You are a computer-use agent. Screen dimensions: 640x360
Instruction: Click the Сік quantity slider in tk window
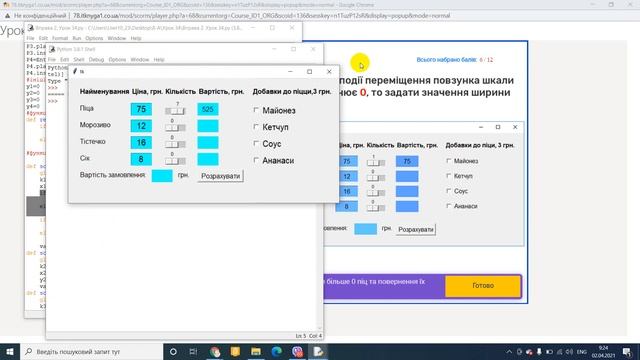pos(175,161)
